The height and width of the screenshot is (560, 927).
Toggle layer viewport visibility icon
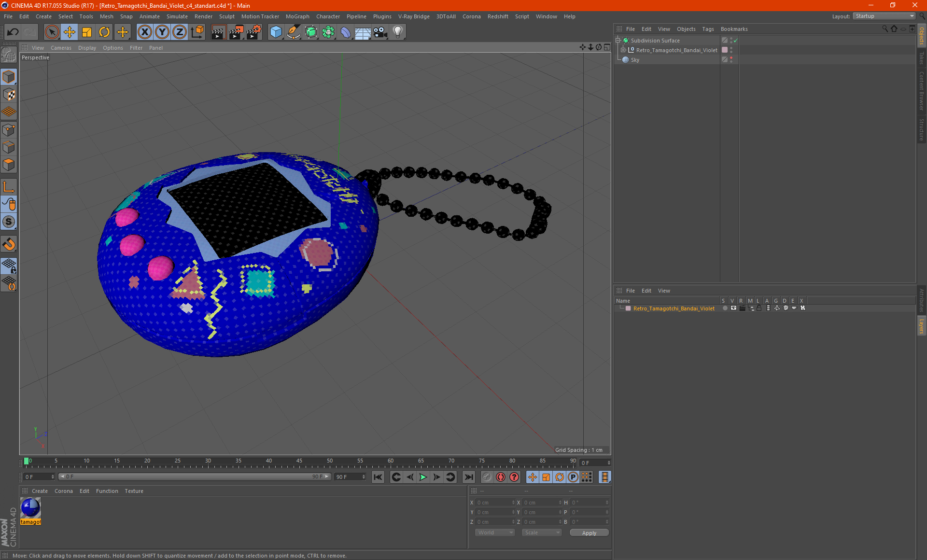pyautogui.click(x=733, y=308)
